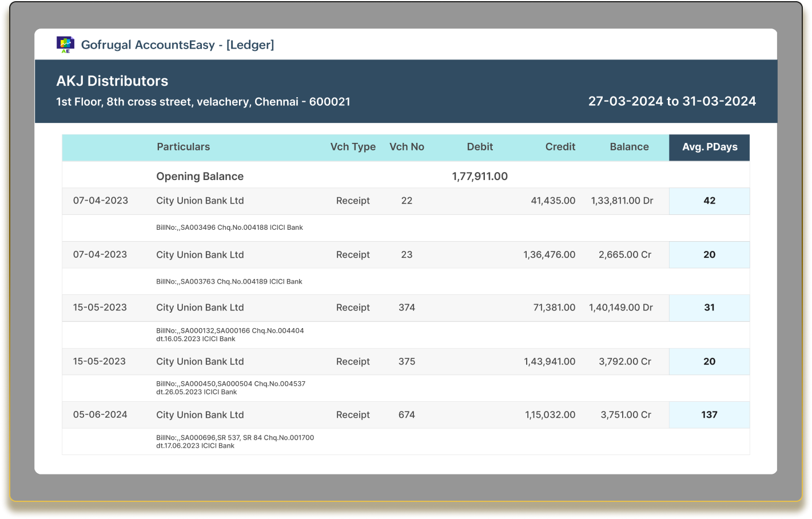
Task: Click the Gofrugal AccountsEasy logo icon
Action: pyautogui.click(x=65, y=43)
